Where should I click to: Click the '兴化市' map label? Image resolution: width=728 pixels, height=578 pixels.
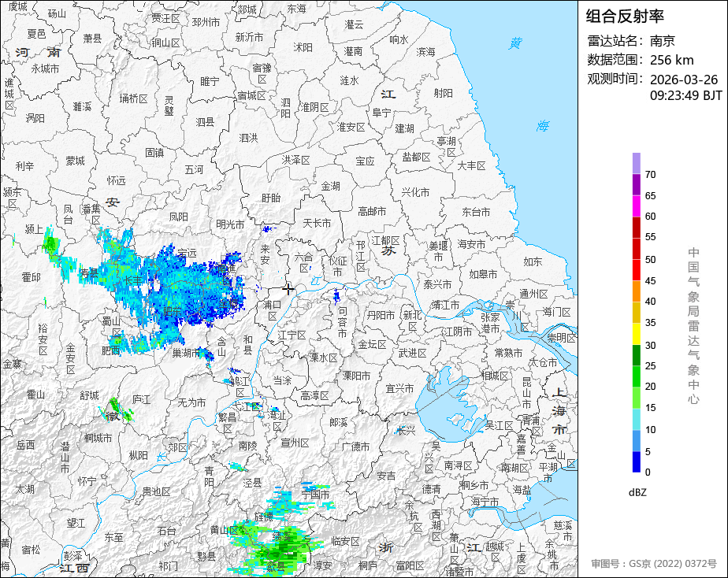pyautogui.click(x=415, y=192)
